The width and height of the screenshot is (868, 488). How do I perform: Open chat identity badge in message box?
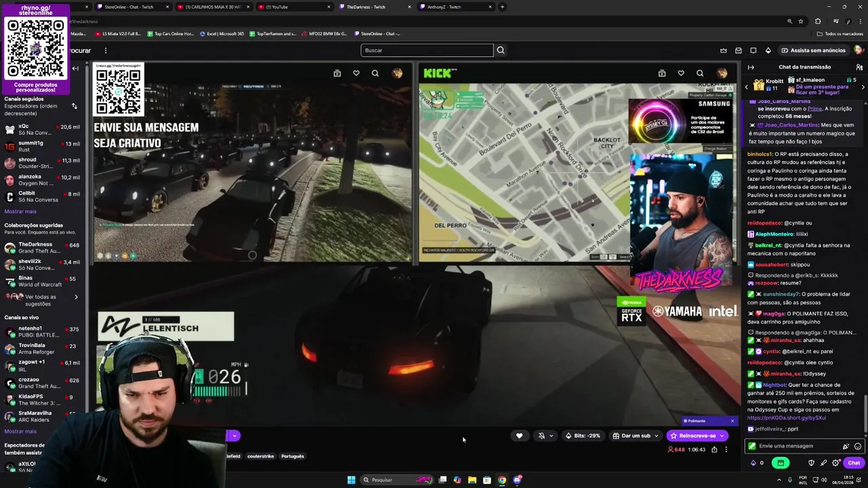752,446
